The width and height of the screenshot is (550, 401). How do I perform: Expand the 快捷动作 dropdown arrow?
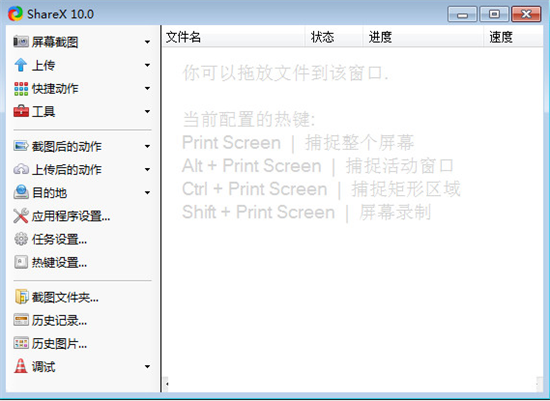pyautogui.click(x=147, y=88)
